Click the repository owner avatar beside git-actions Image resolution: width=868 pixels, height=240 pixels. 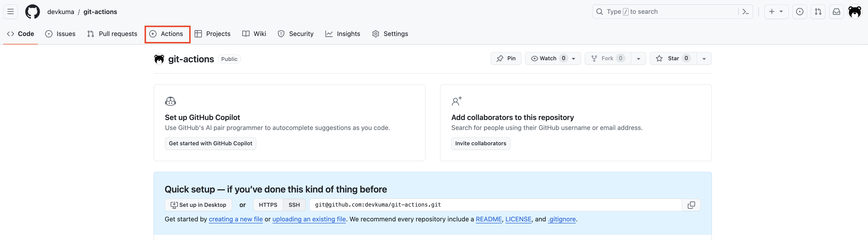(x=159, y=59)
